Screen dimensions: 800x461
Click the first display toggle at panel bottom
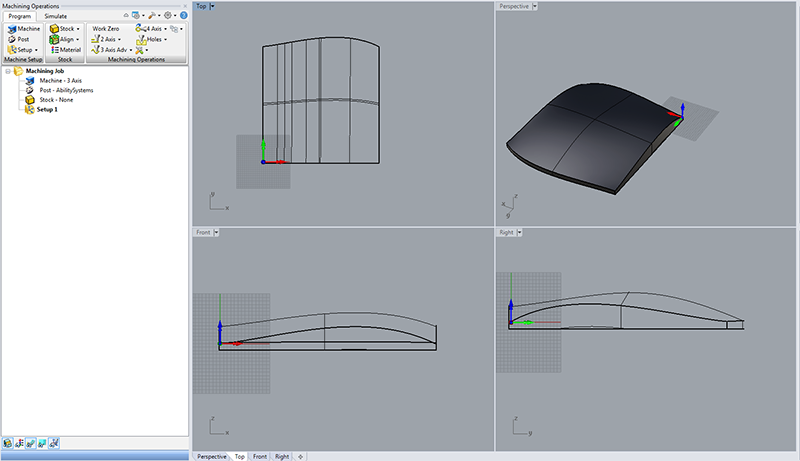(x=8, y=444)
